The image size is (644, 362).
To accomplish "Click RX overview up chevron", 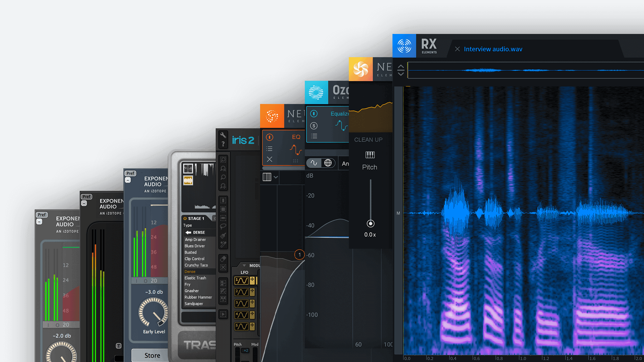I will coord(401,67).
